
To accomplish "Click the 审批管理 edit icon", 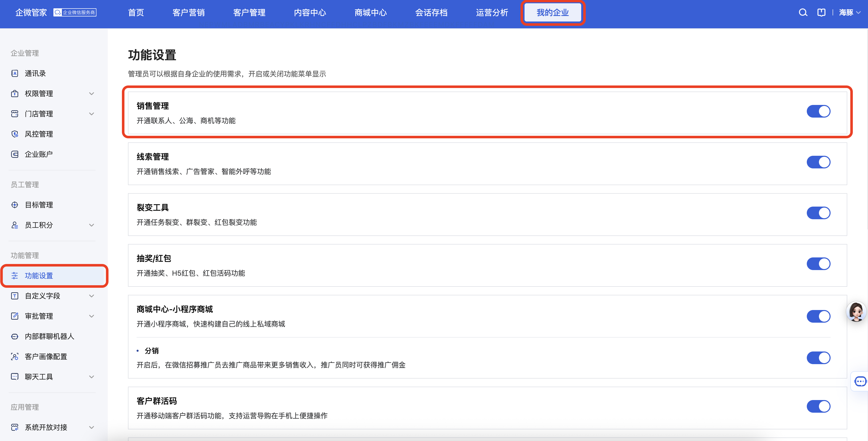I will point(14,316).
